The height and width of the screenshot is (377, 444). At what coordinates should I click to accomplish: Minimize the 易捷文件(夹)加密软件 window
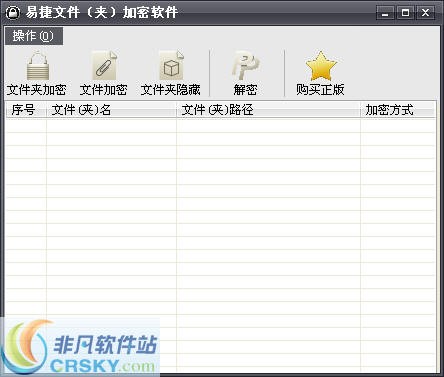[385, 13]
